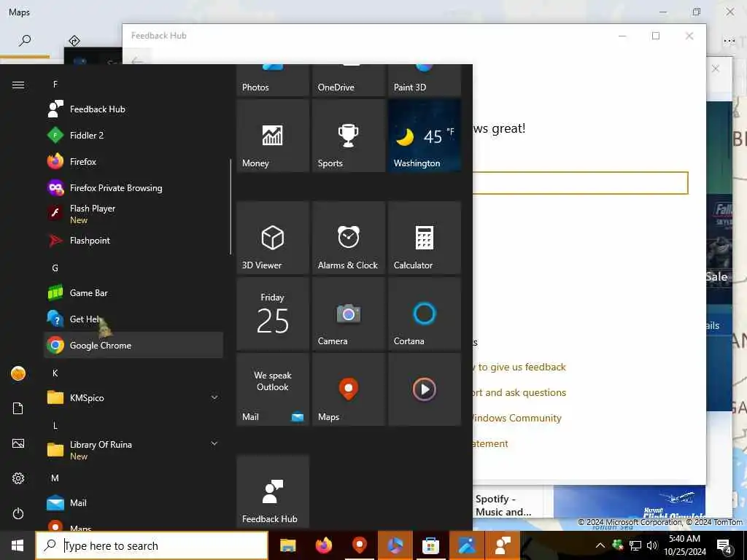The width and height of the screenshot is (747, 560).
Task: Click the Power button in Start sidebar
Action: (x=18, y=513)
